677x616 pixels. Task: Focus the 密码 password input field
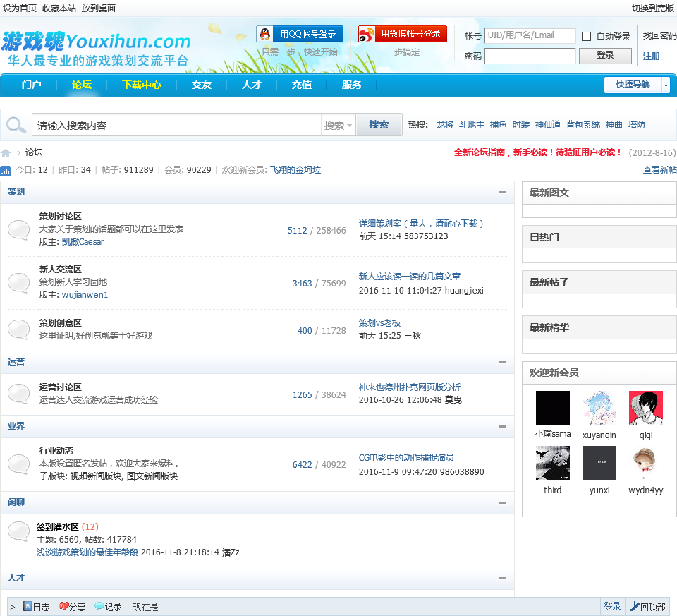click(x=530, y=56)
